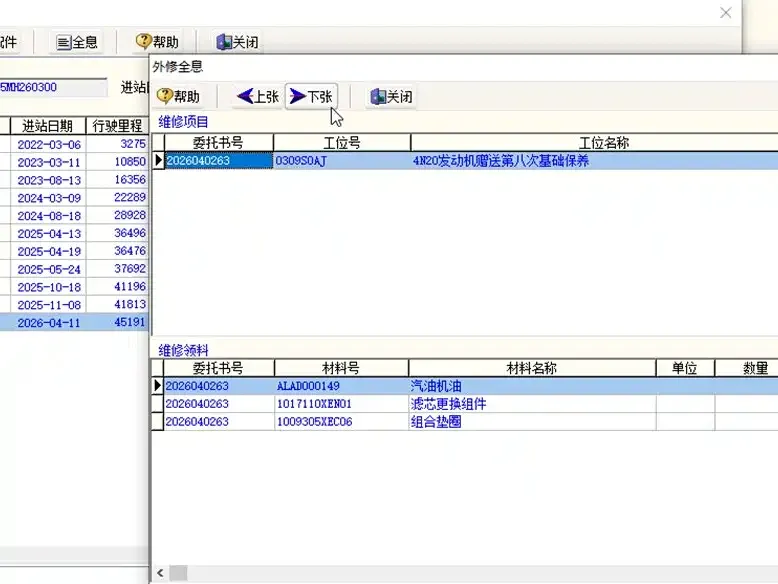Select visit date 2025-04-13
Viewport: 778px width, 584px height.
pos(49,234)
